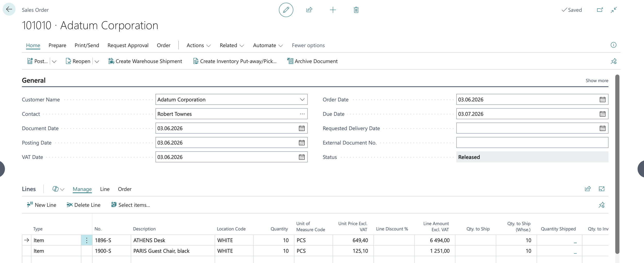Share the Lines section via icon
This screenshot has width=644, height=263.
(588, 189)
